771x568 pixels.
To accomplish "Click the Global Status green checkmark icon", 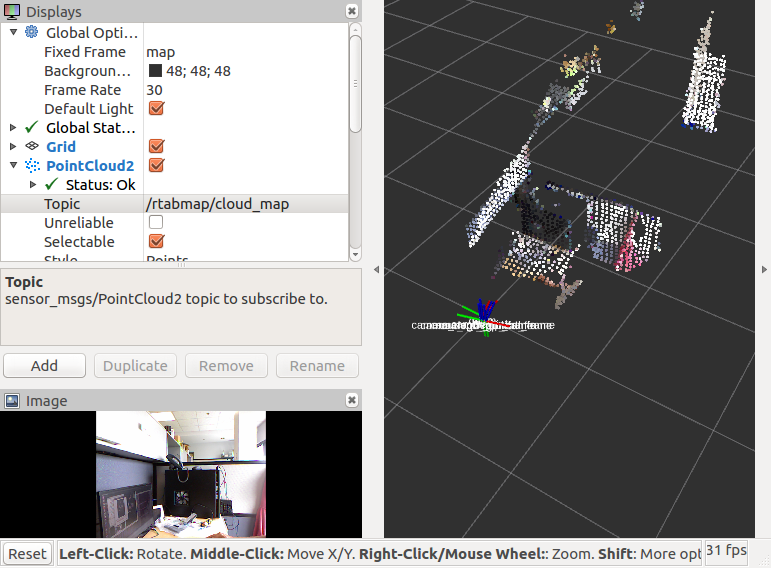I will point(31,127).
